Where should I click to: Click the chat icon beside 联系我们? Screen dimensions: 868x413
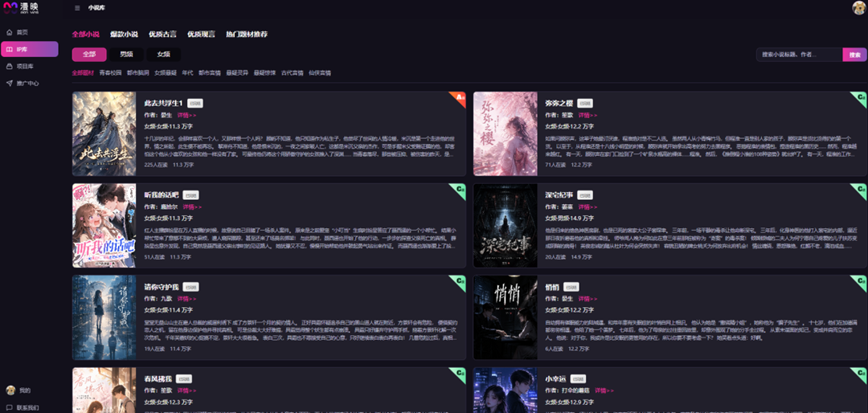(10, 407)
